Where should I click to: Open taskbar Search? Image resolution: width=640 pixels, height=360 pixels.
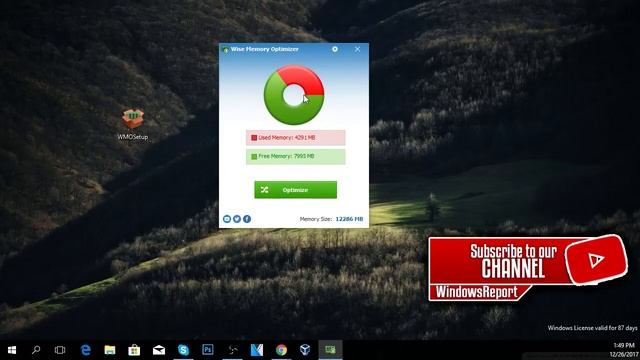coord(36,350)
